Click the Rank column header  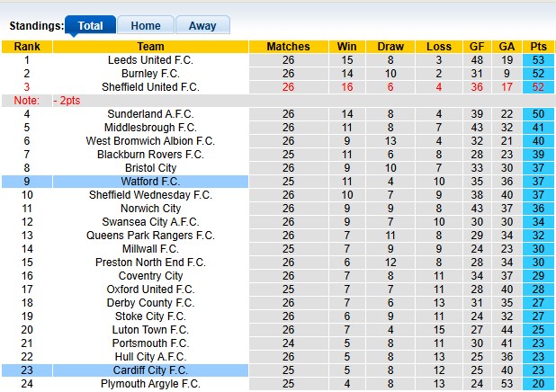click(27, 47)
